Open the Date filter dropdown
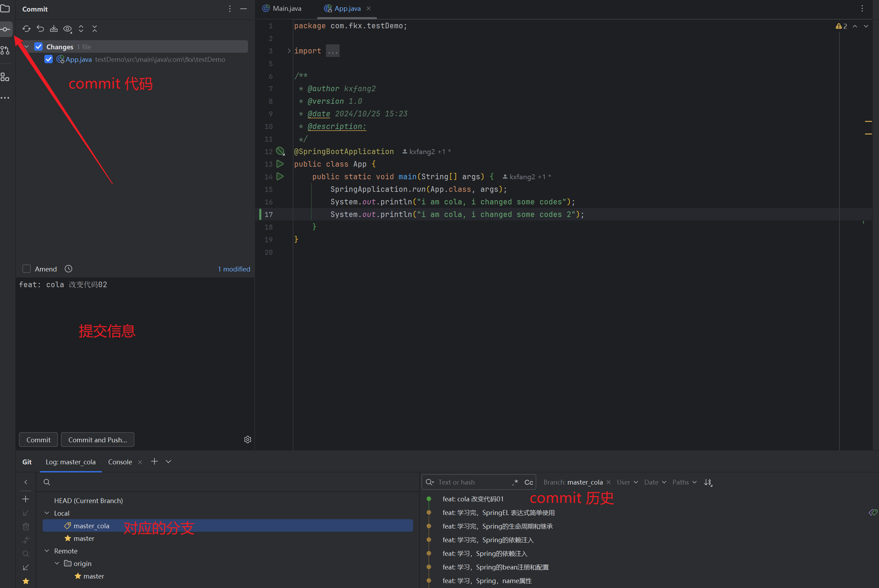Screen dimensions: 879x588 [655, 482]
